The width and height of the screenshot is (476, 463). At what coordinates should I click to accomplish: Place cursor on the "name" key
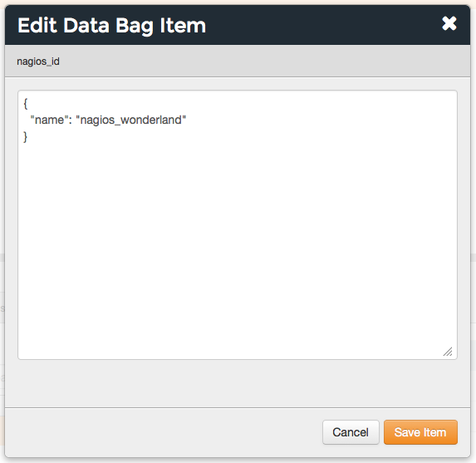point(47,120)
